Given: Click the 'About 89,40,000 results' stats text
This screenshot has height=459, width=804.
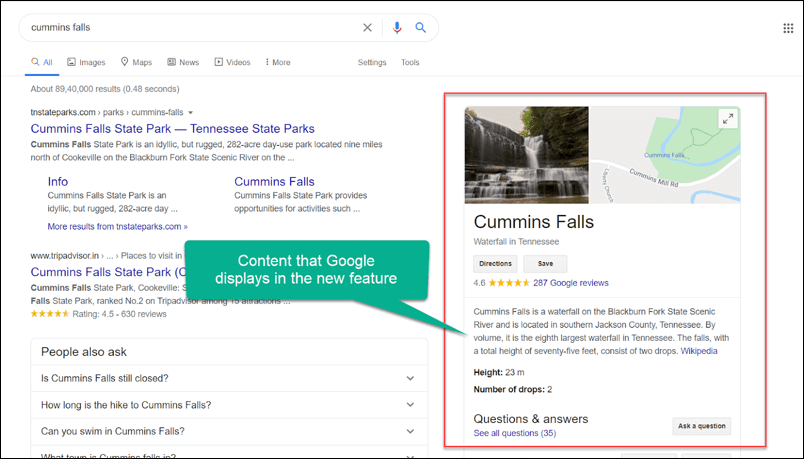Looking at the screenshot, I should tap(105, 89).
